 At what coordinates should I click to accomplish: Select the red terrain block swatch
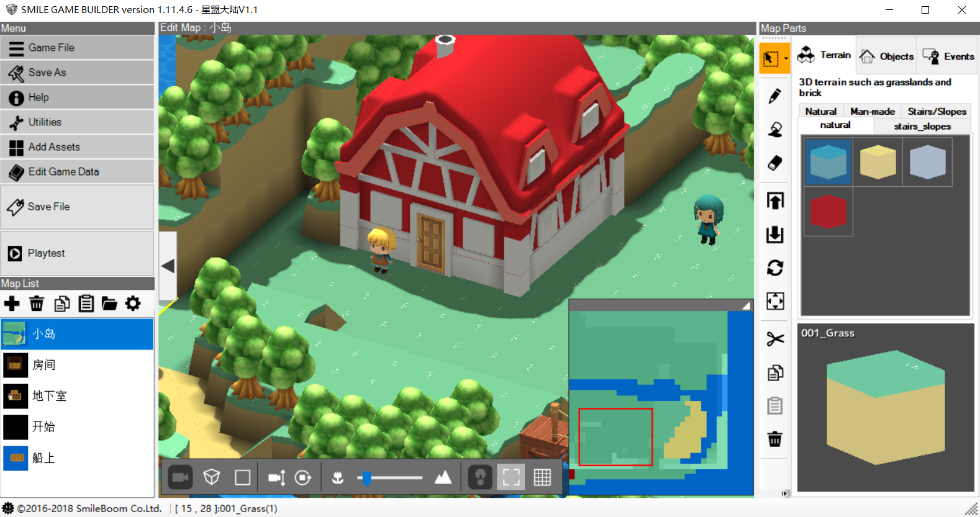coord(828,212)
